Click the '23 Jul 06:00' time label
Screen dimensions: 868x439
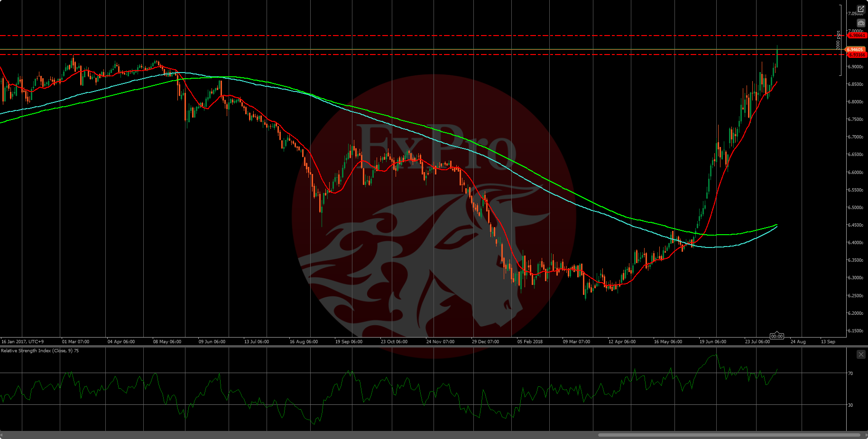coord(757,341)
